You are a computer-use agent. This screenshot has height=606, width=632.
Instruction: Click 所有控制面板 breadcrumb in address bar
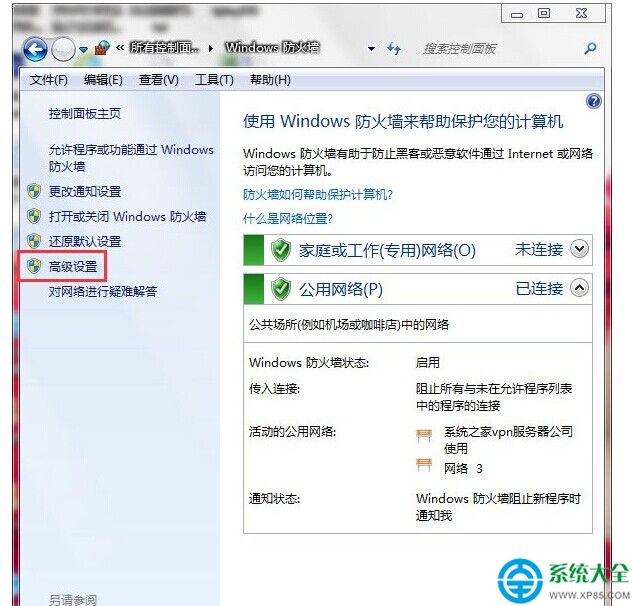pos(164,48)
